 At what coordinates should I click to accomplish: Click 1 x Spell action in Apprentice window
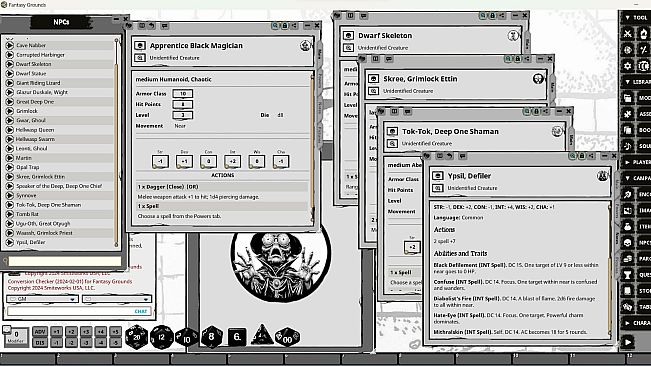223,206
